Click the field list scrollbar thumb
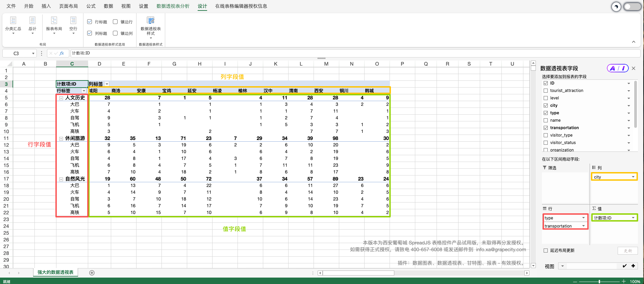The height and width of the screenshot is (284, 644). tap(636, 104)
